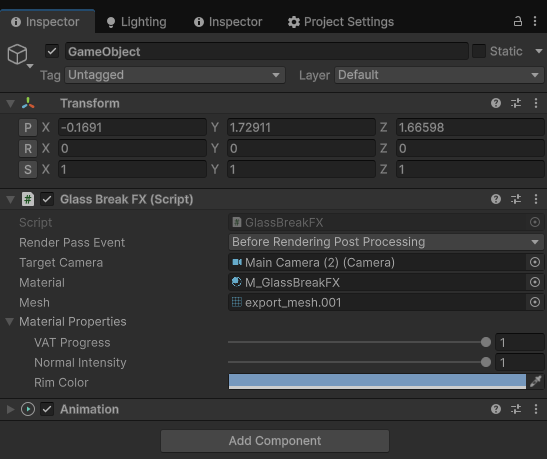Switch to the Lighting tab

click(x=136, y=22)
